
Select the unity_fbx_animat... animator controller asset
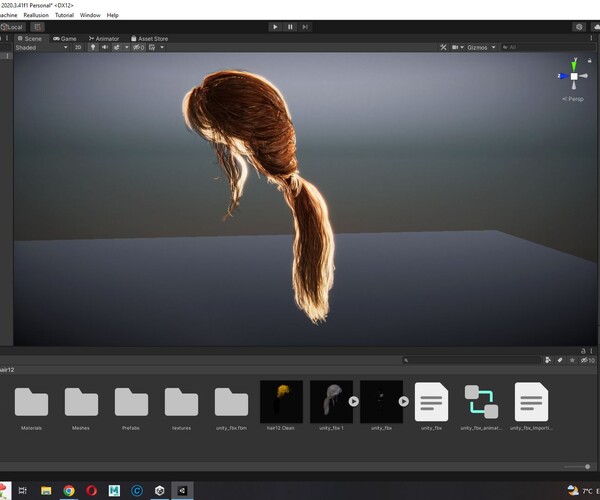pyautogui.click(x=481, y=402)
